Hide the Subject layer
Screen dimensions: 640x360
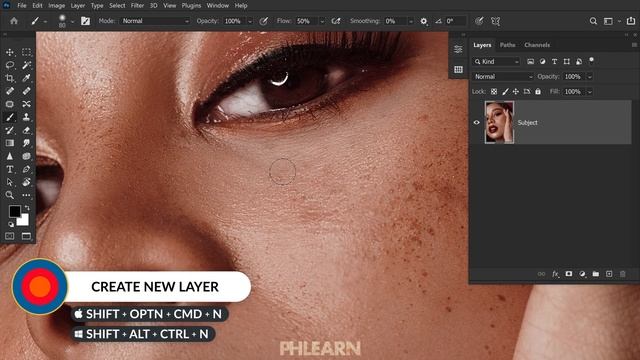pyautogui.click(x=476, y=122)
